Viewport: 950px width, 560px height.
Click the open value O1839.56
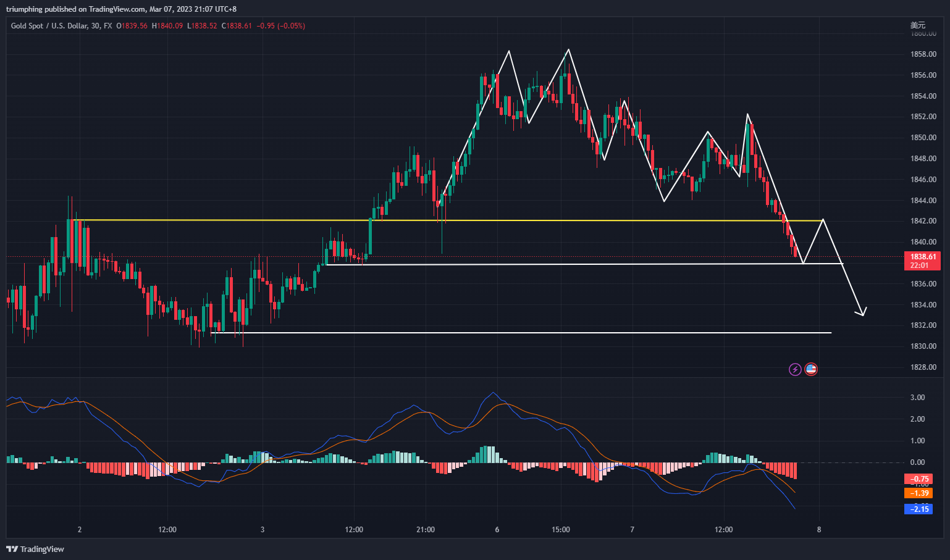click(132, 26)
